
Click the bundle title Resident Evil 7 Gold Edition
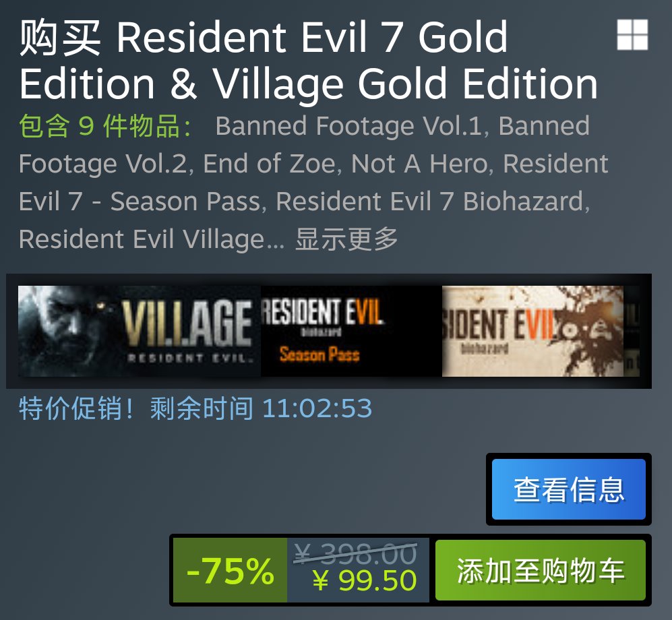coord(308,60)
